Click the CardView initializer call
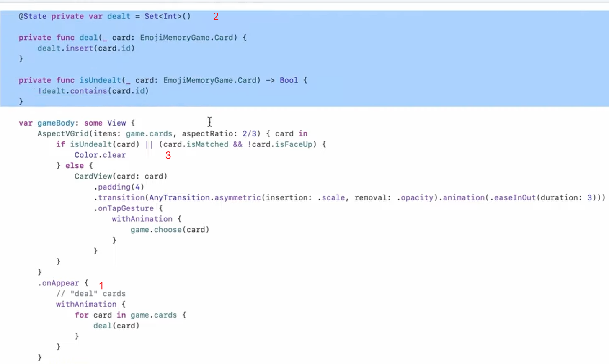Screen dimensions: 609x364 [93, 177]
